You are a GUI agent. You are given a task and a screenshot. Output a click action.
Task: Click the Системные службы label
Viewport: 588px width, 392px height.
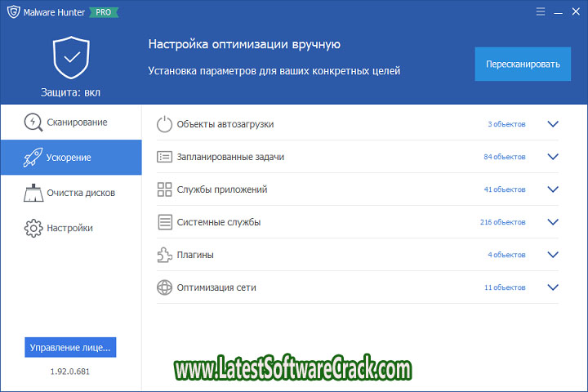[x=219, y=222]
